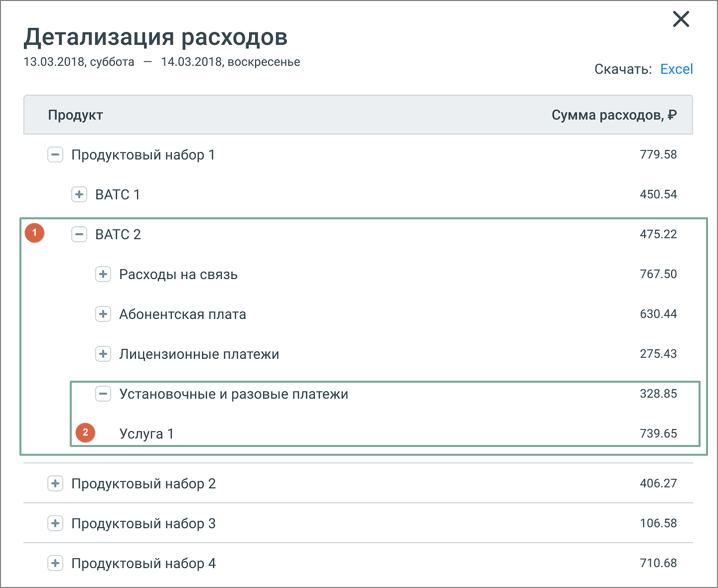The height and width of the screenshot is (588, 718).
Task: Expand Лицензионные платежи
Action: [103, 354]
